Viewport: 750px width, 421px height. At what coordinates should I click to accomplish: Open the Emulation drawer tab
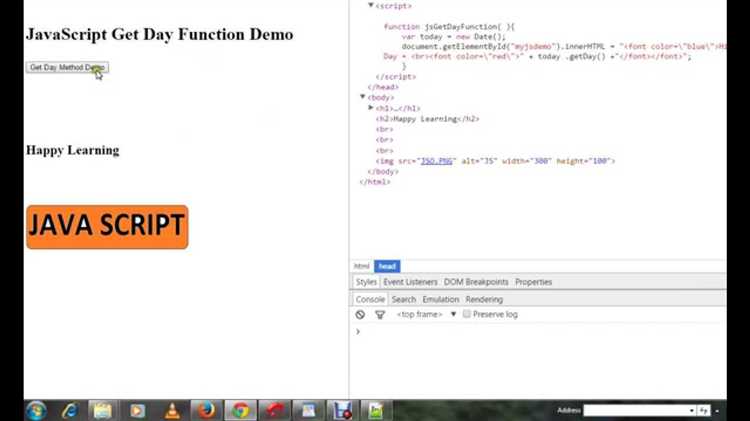pos(441,299)
